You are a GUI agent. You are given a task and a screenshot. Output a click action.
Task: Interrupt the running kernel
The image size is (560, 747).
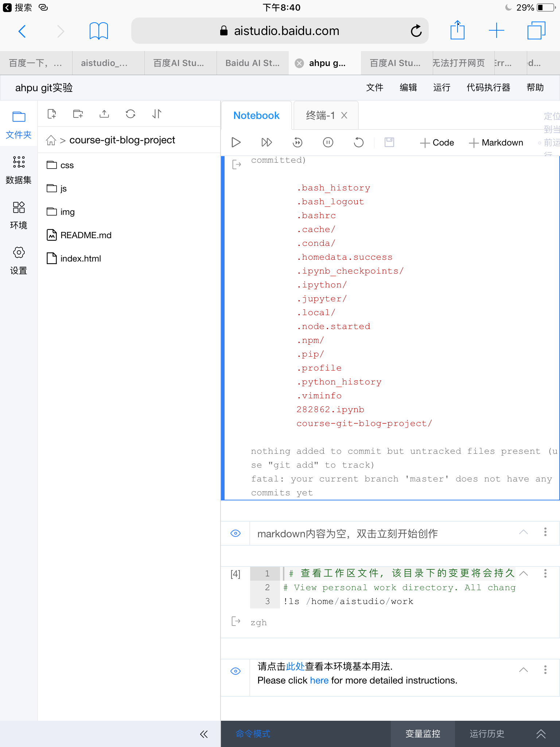point(328,142)
